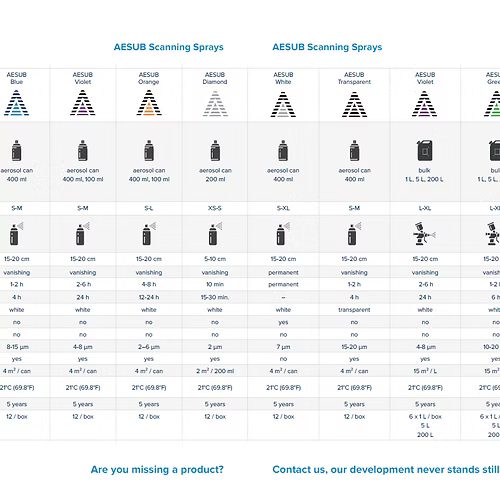This screenshot has height=500, width=500.
Task: Click the aerosol can icon under AESUB Blue
Action: pos(16,150)
